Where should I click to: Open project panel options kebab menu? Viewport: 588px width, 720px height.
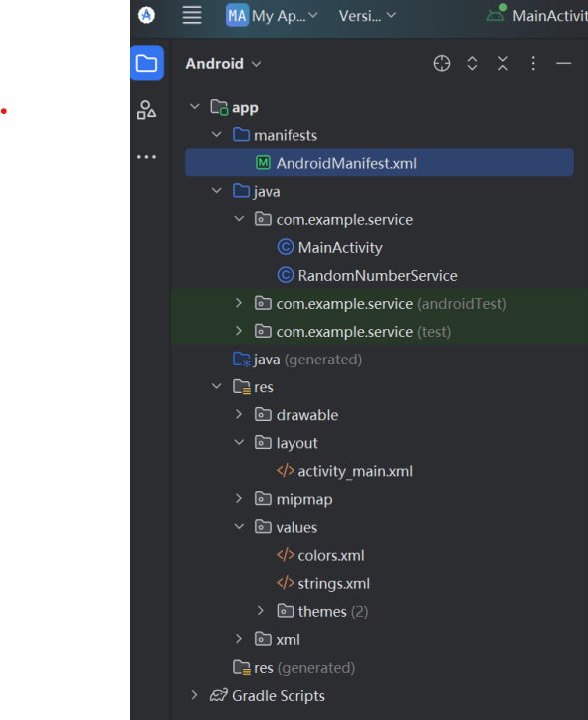pos(533,63)
